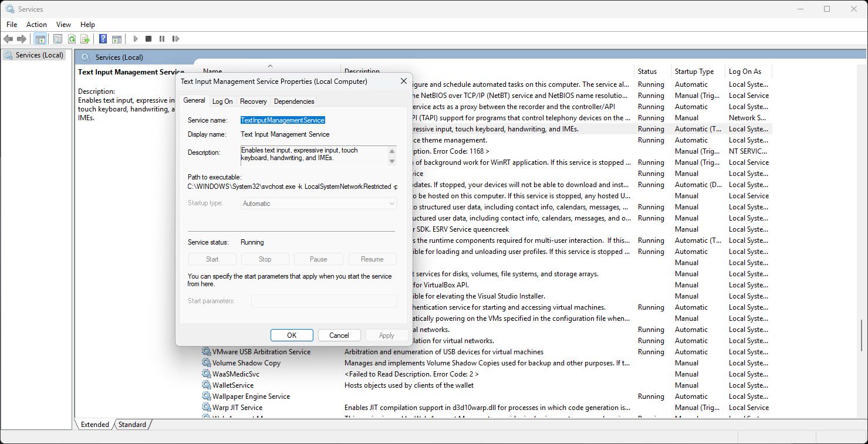Click the Forward arrow in the toolbar
The image size is (868, 444).
pyautogui.click(x=22, y=39)
